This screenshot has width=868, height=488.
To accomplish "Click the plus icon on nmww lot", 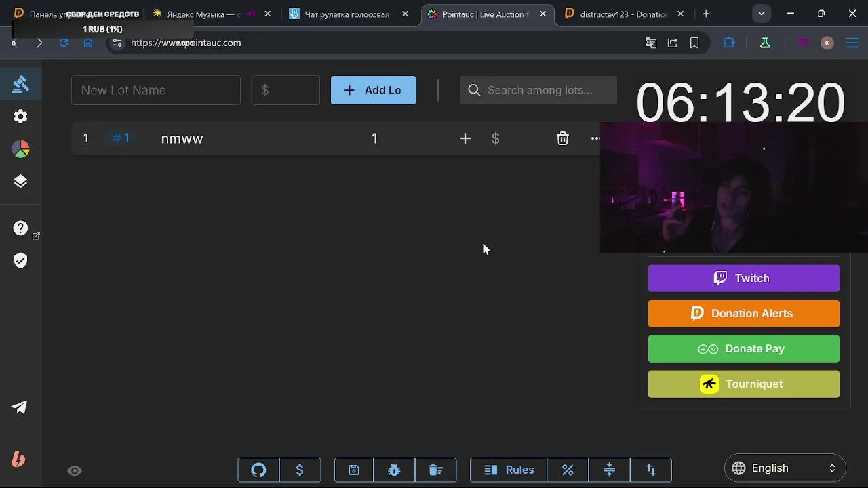I will click(465, 138).
